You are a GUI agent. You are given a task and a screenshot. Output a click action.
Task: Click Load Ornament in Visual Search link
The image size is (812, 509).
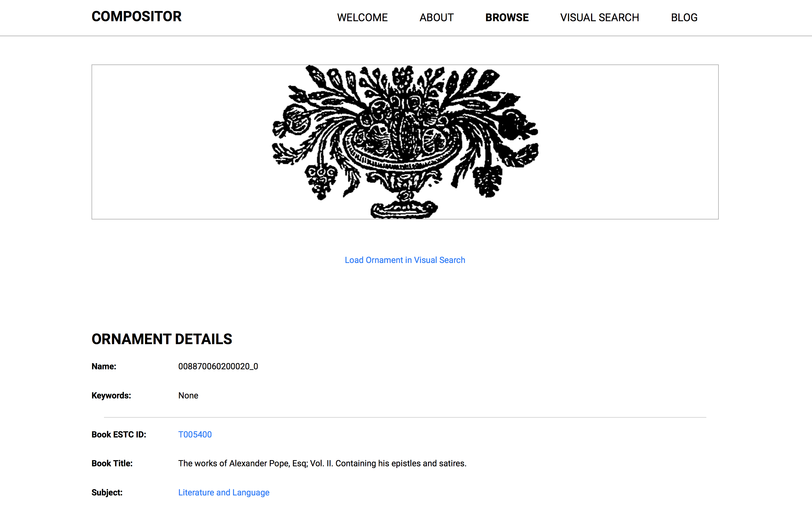pos(405,260)
